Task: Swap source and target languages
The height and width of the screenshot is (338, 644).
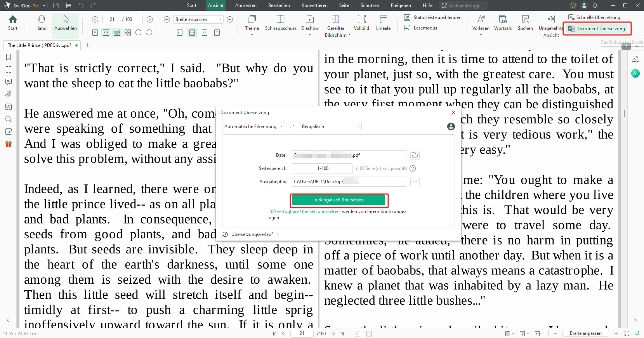Action: pyautogui.click(x=292, y=127)
